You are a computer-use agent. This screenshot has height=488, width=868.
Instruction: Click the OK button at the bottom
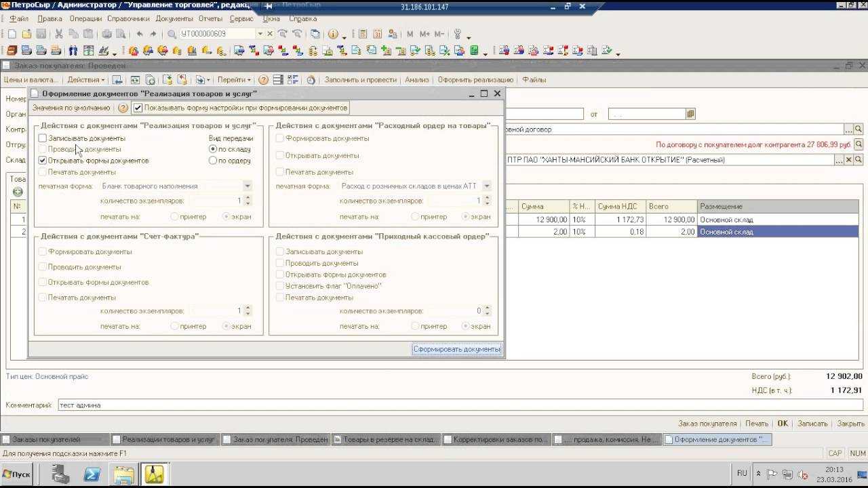783,423
